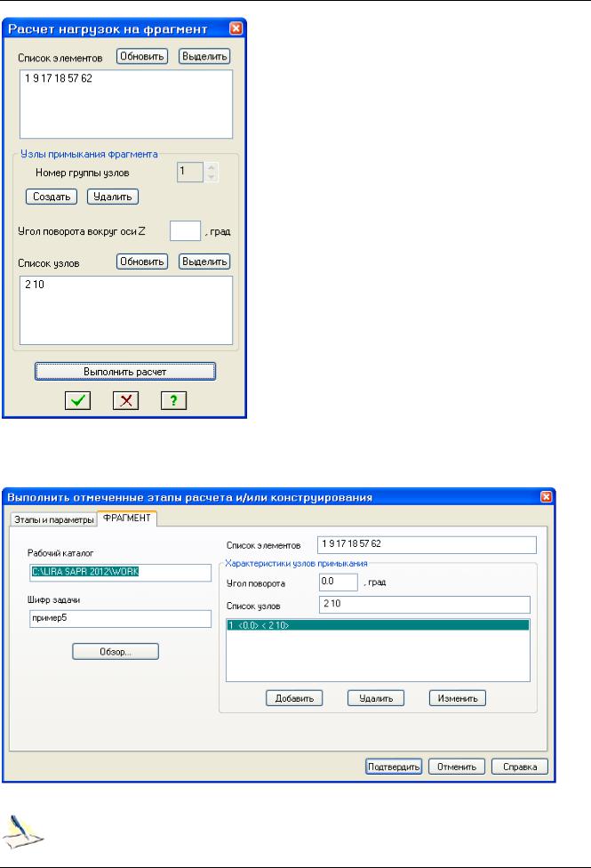This screenshot has height=868, width=591.
Task: Click Выделить next to Список элементов
Action: [204, 56]
